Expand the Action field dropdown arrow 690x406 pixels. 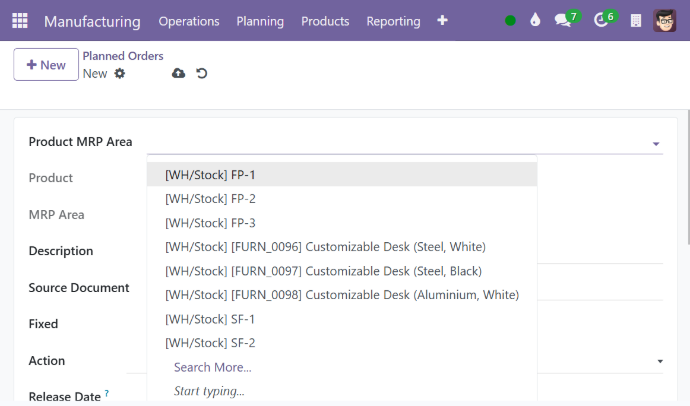coord(660,361)
